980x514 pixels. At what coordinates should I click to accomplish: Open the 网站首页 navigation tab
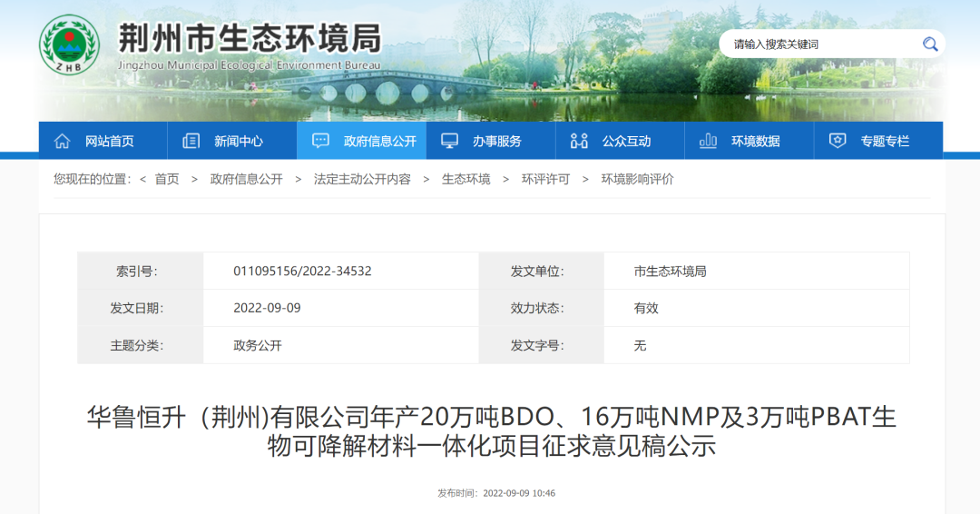point(110,141)
